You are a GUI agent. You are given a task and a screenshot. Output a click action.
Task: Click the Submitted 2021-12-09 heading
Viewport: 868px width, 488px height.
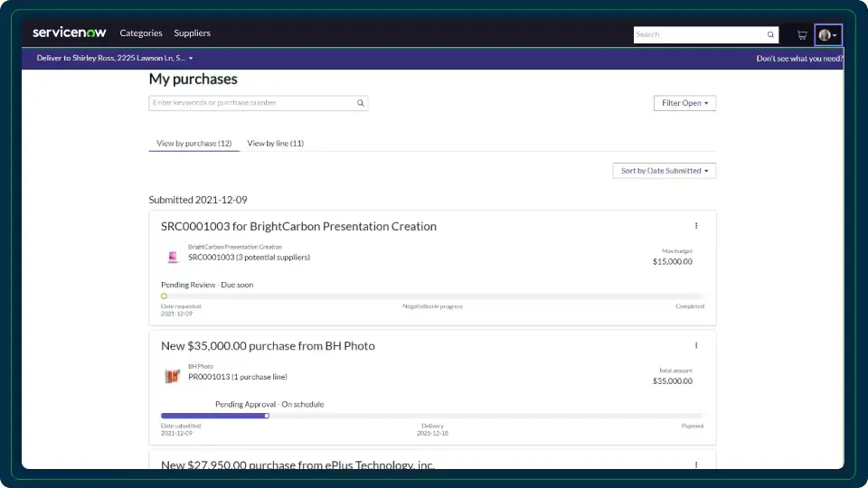click(198, 200)
